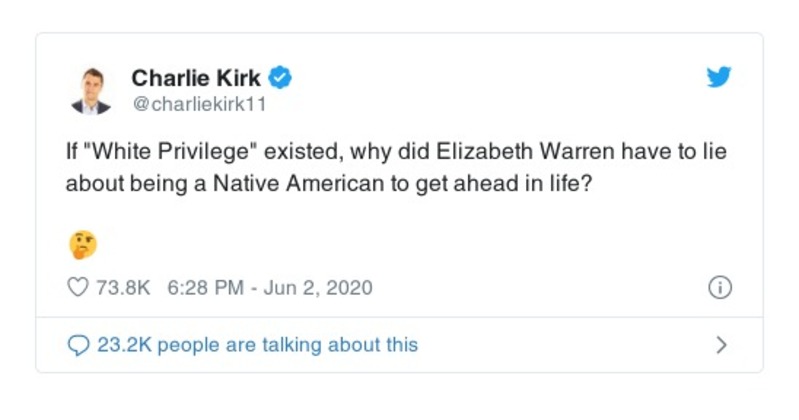Open "23.2K people are talking about this"
Image resolution: width=799 pixels, height=420 pixels.
click(x=257, y=345)
